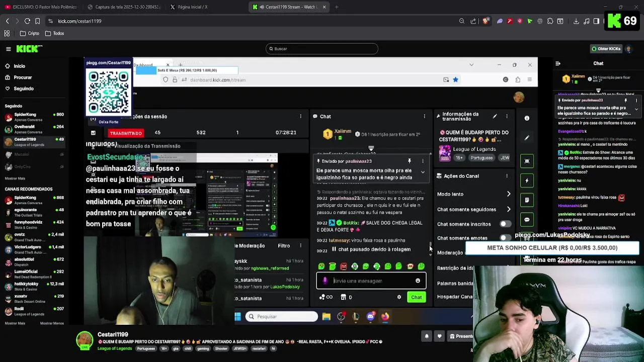
Task: Open browser downloads icon
Action: point(576,21)
